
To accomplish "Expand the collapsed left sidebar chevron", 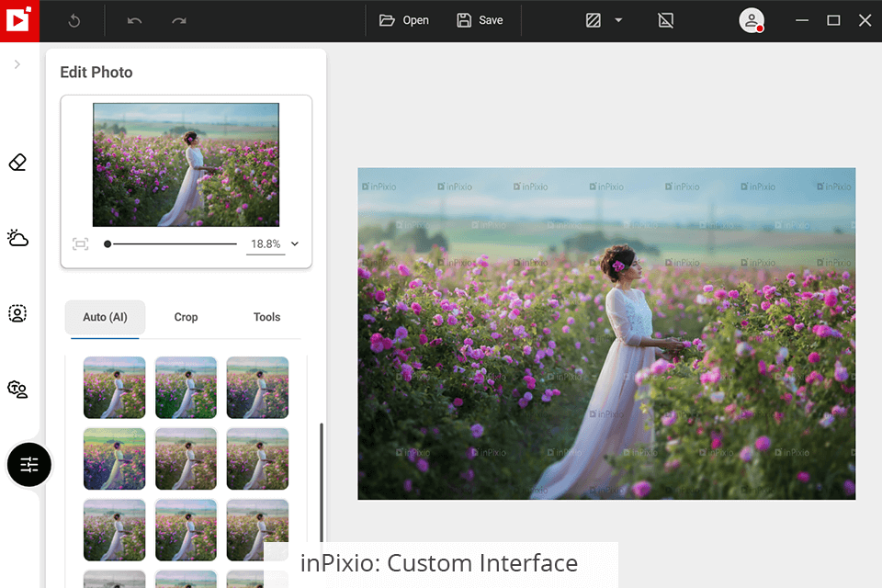I will (17, 64).
